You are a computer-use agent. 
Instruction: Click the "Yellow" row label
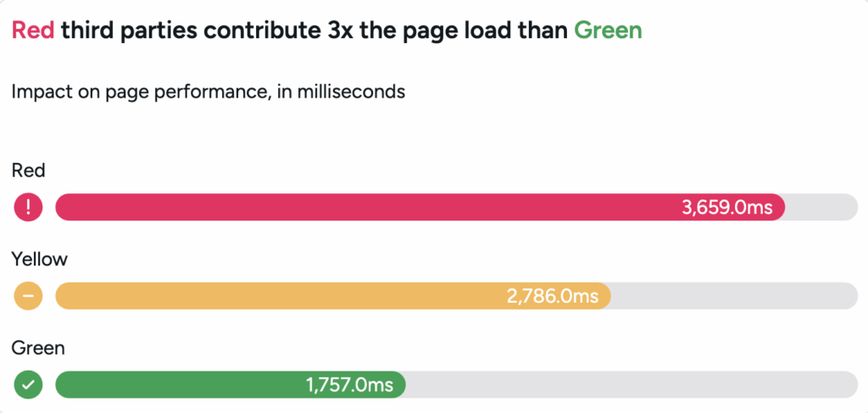pyautogui.click(x=39, y=259)
